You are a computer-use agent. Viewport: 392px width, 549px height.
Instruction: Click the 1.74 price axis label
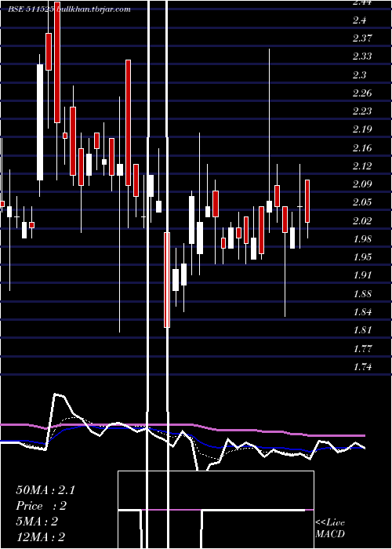pos(362,366)
